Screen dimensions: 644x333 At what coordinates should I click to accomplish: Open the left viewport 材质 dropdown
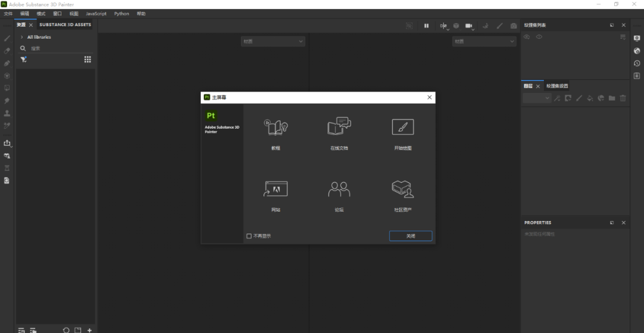tap(273, 42)
